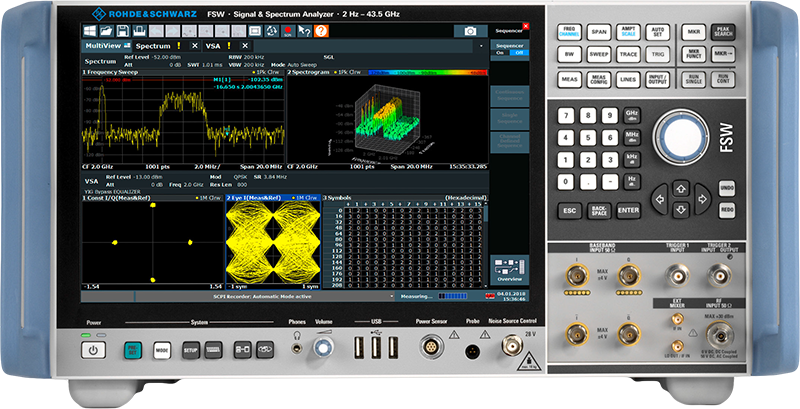Open file using the folder icon
Image resolution: width=800 pixels, height=409 pixels.
tap(105, 31)
